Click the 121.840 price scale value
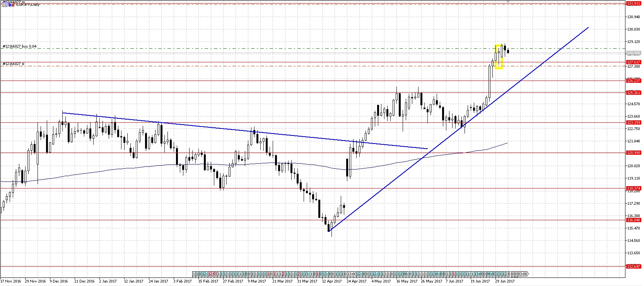The width and height of the screenshot is (644, 286). (634, 141)
